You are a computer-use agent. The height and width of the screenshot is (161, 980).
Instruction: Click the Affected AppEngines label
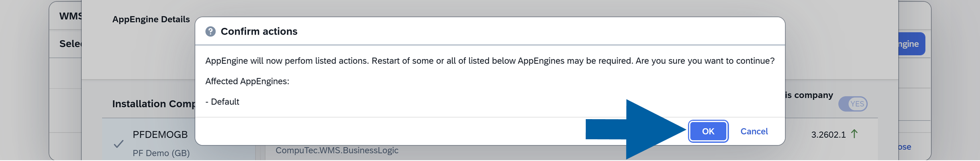(x=247, y=81)
